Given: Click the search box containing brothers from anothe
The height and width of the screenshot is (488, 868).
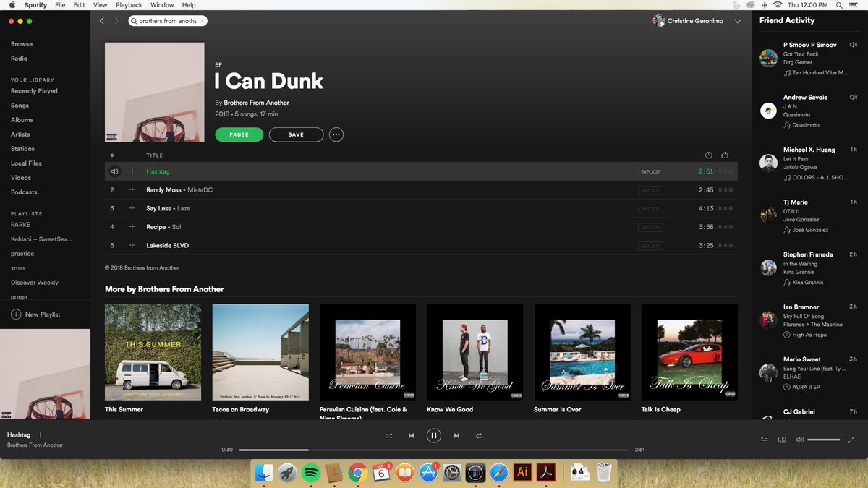Looking at the screenshot, I should 168,21.
